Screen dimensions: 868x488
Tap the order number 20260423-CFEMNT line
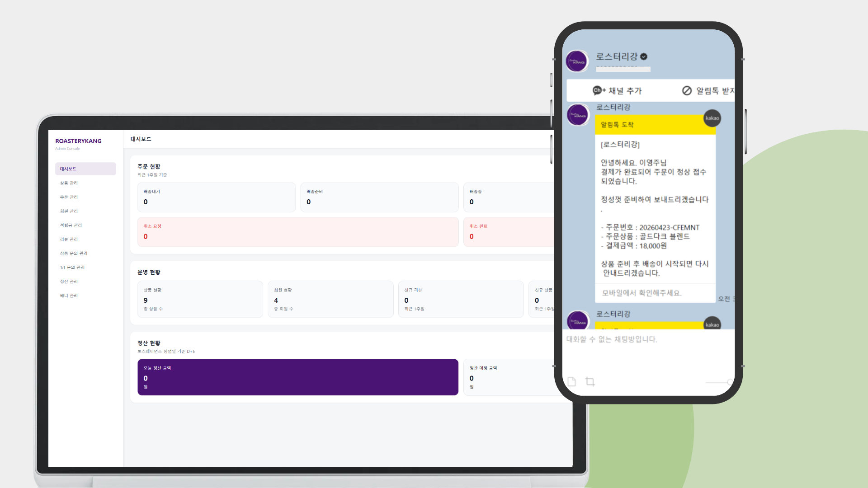pos(650,228)
